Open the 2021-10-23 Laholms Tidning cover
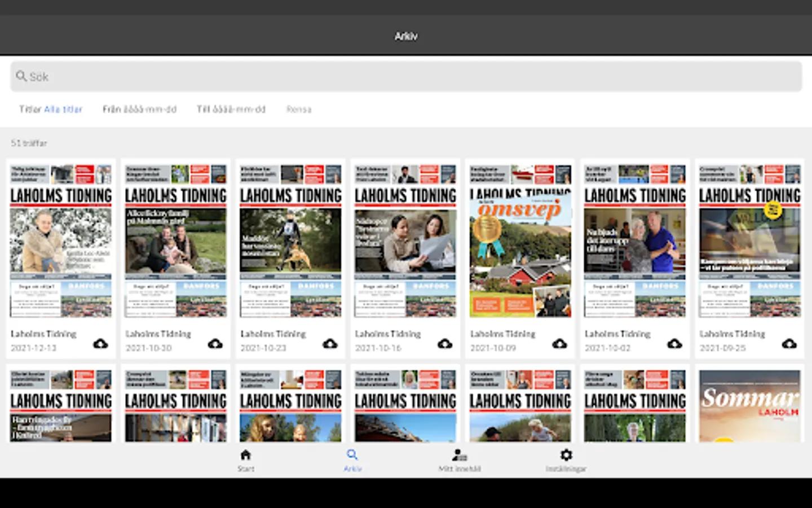 coord(290,240)
